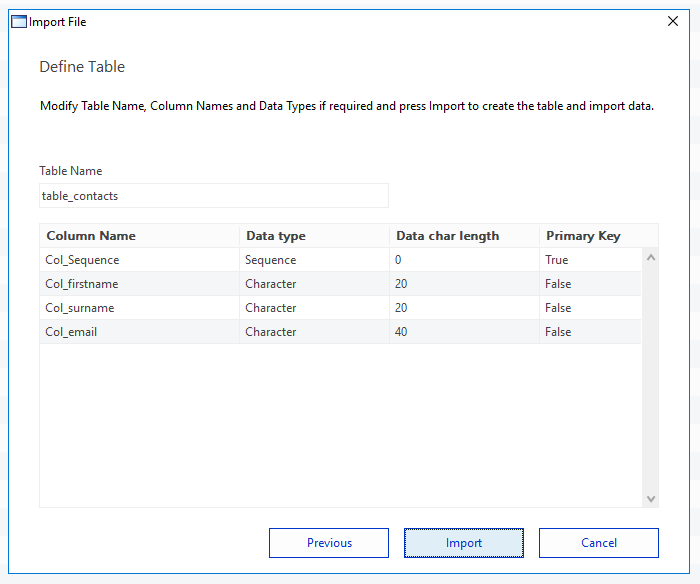Click False primary key for Col_surname

(x=590, y=308)
